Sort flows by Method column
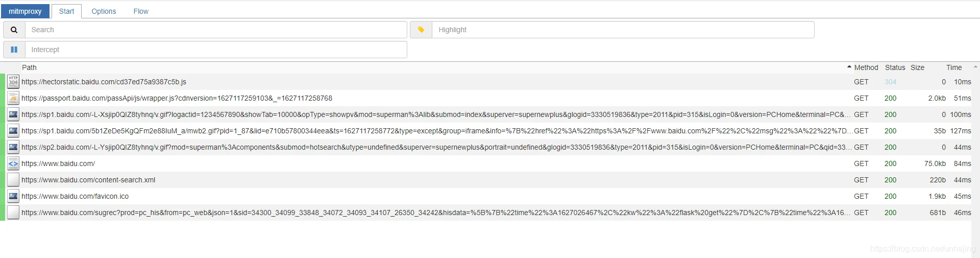 tap(866, 67)
